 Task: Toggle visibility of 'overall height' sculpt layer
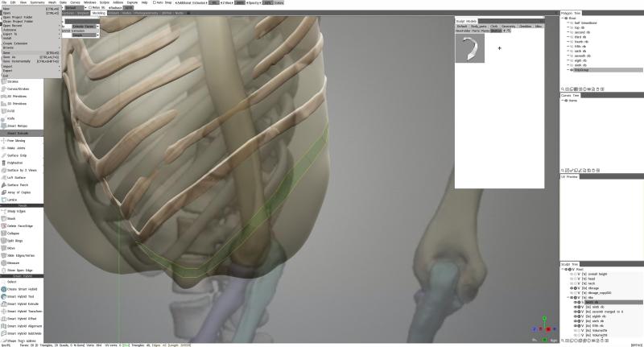572,274
